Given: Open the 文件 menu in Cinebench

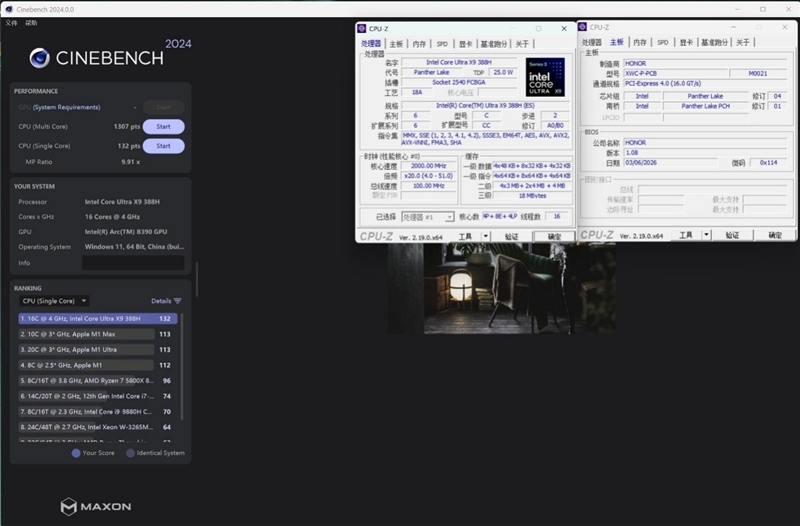Looking at the screenshot, I should click(11, 23).
